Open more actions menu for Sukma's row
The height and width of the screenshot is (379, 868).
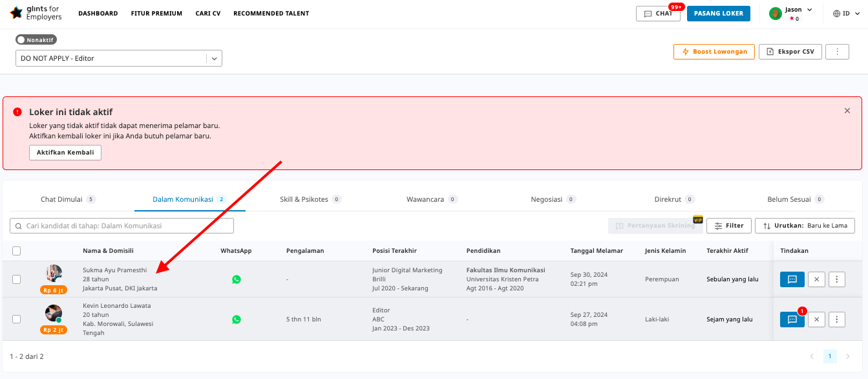(x=837, y=279)
